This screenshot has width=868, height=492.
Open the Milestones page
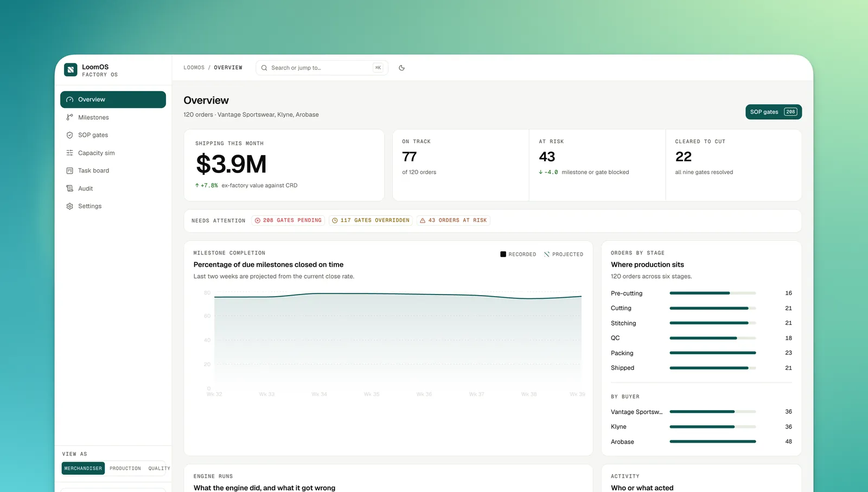[113, 118]
